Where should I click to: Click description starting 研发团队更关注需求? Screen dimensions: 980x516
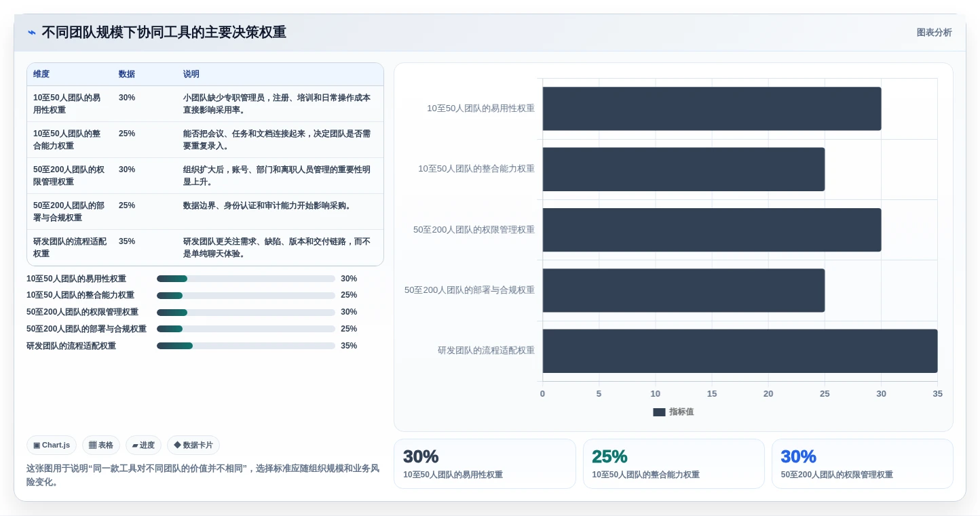pos(277,247)
